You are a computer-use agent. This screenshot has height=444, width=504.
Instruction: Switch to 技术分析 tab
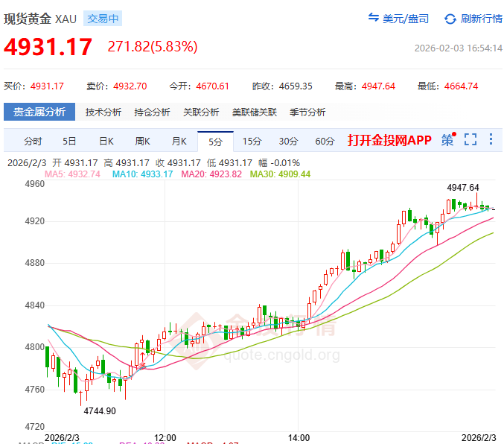[x=103, y=112]
